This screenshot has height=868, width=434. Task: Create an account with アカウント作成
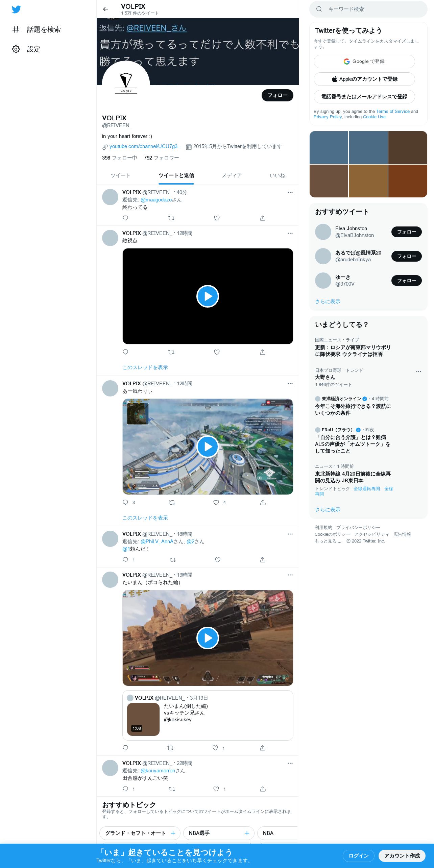[x=402, y=856]
